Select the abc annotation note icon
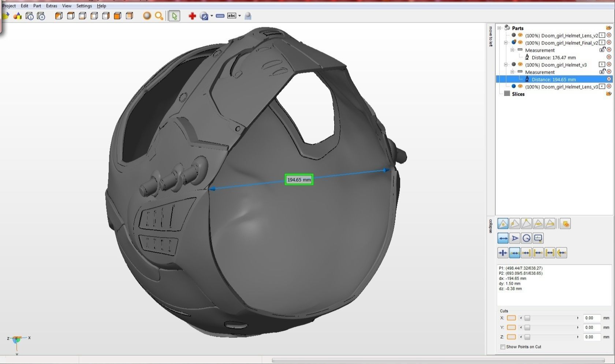Viewport: 615px width, 364px height. click(538, 238)
